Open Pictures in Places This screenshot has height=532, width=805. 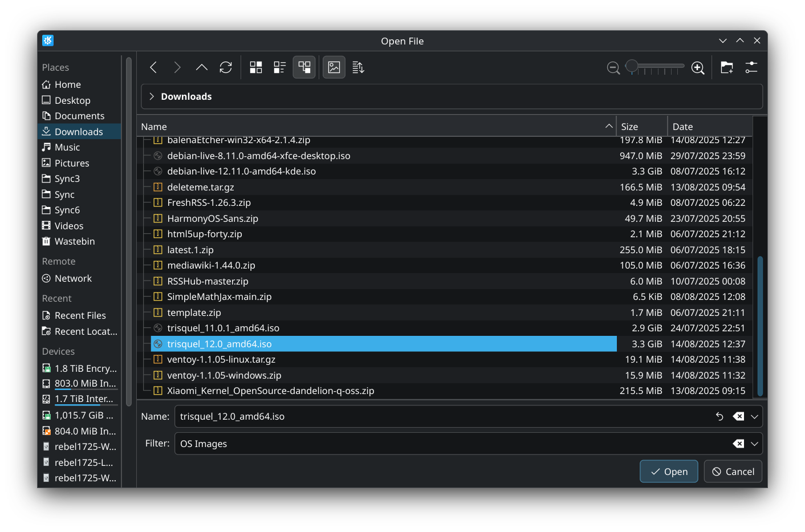79,163
